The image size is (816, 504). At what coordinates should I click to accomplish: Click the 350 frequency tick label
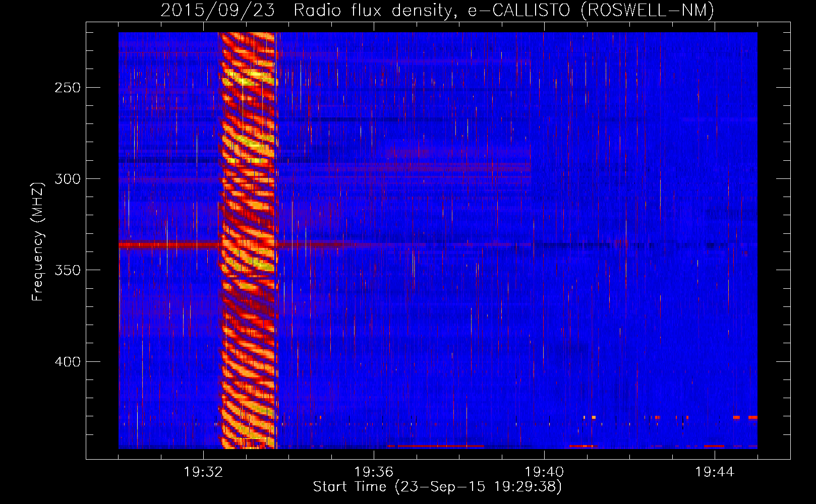68,270
